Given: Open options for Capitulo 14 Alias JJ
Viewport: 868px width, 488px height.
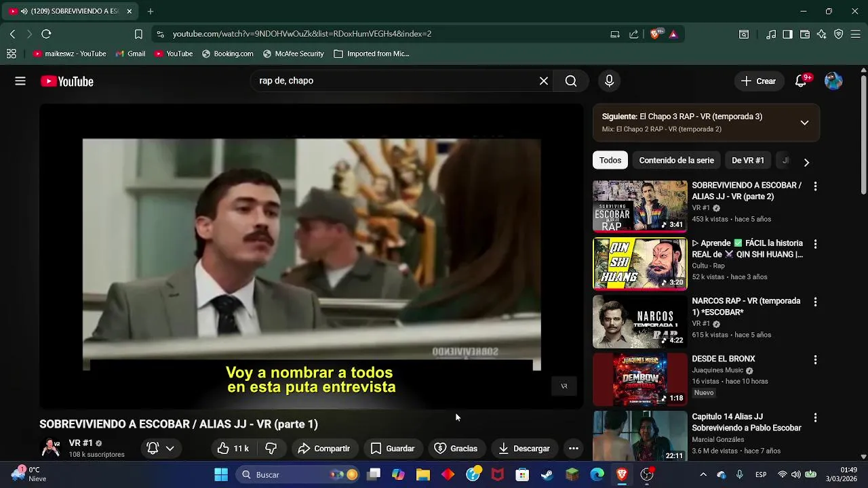Looking at the screenshot, I should 815,418.
